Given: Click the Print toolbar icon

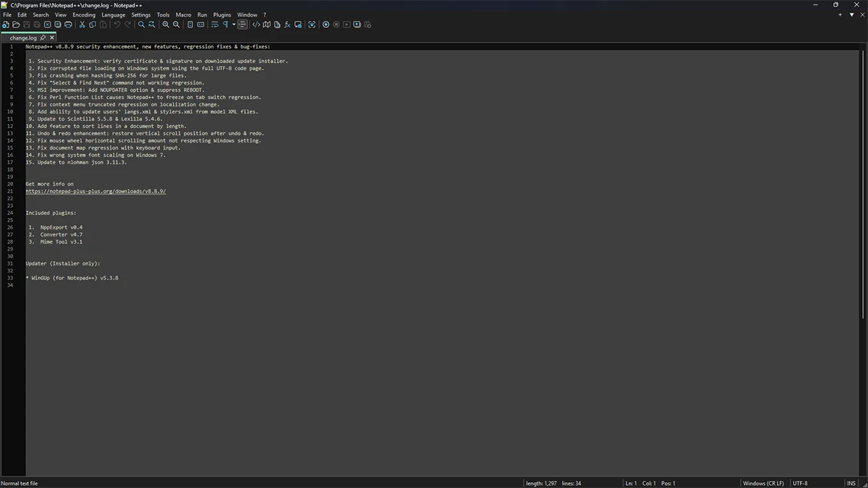Looking at the screenshot, I should [68, 25].
